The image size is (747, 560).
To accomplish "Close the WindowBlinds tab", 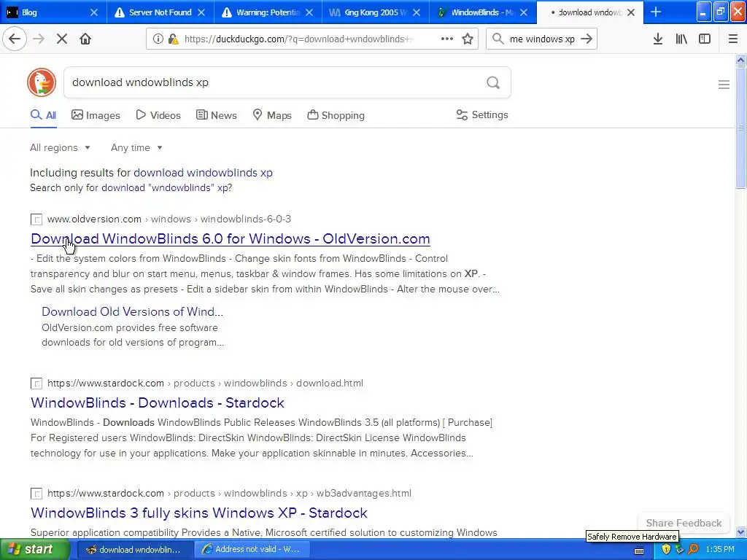I will point(524,12).
